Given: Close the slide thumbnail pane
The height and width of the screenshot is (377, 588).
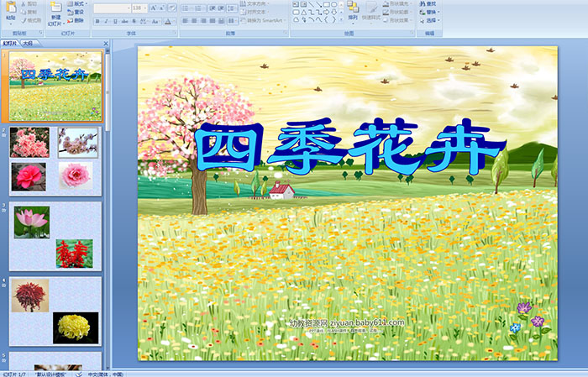Looking at the screenshot, I should click(x=106, y=42).
